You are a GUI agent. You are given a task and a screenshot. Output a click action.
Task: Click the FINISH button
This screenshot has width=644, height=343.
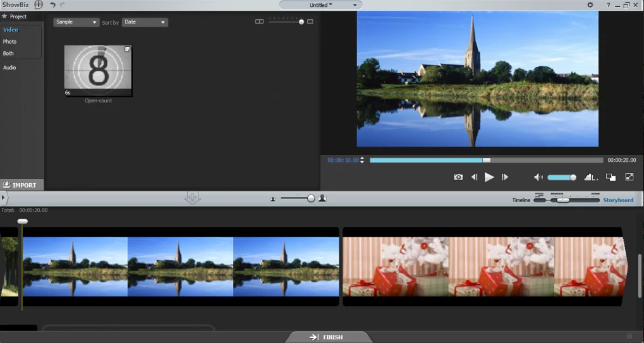[x=327, y=337]
